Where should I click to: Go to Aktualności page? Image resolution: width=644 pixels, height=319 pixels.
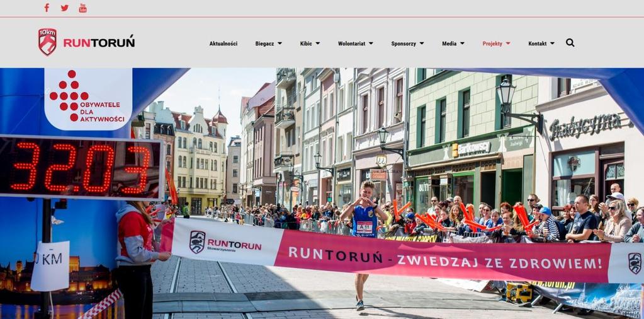pos(223,43)
